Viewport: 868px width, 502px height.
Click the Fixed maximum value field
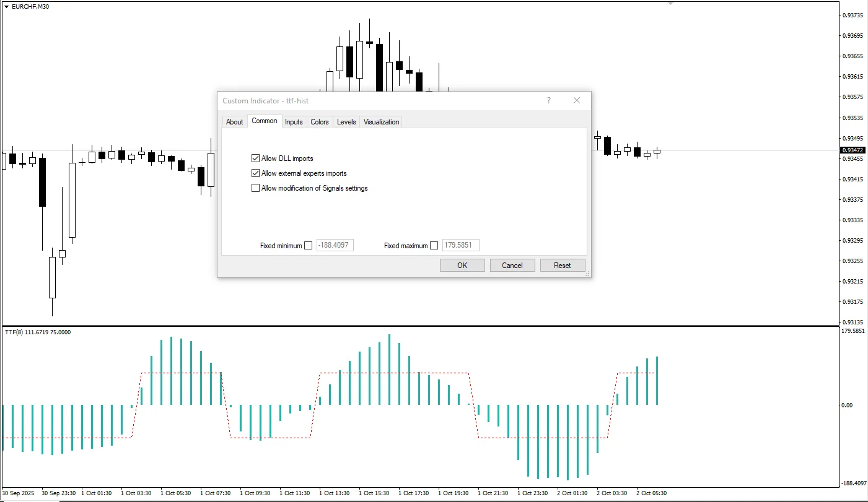pyautogui.click(x=460, y=246)
